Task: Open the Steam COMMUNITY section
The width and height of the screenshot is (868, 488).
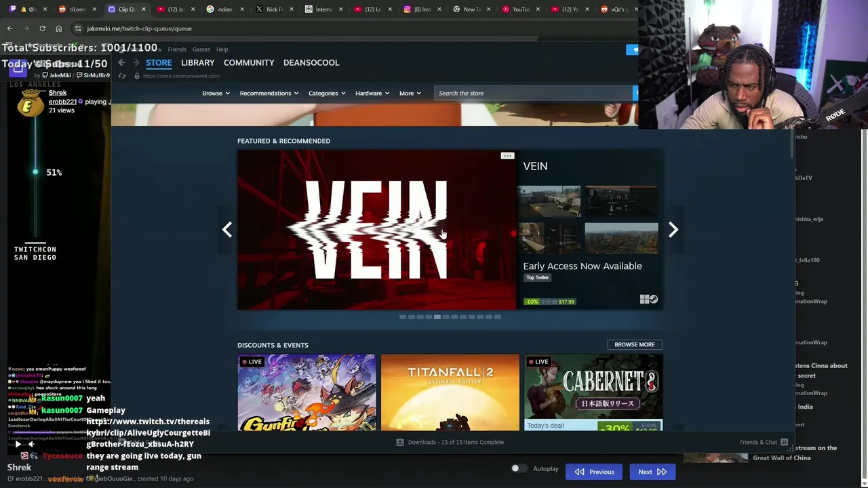Action: 249,62
